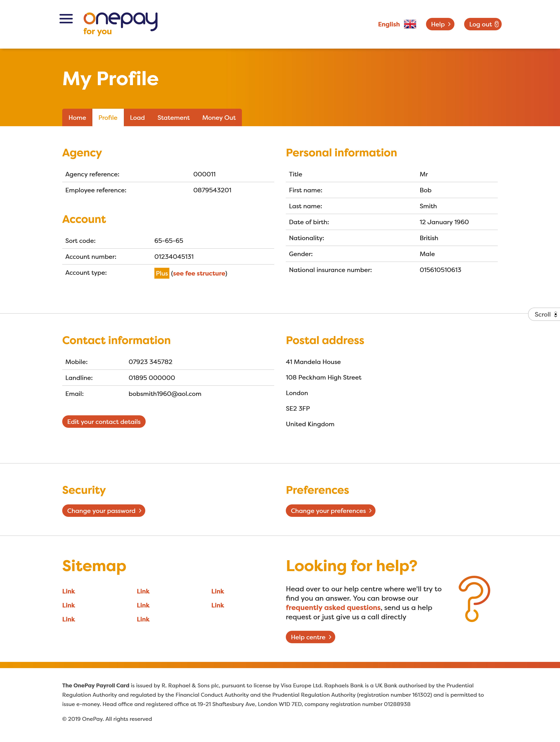Viewport: 560px width, 742px height.
Task: Open frequently asked questions link
Action: pos(333,607)
